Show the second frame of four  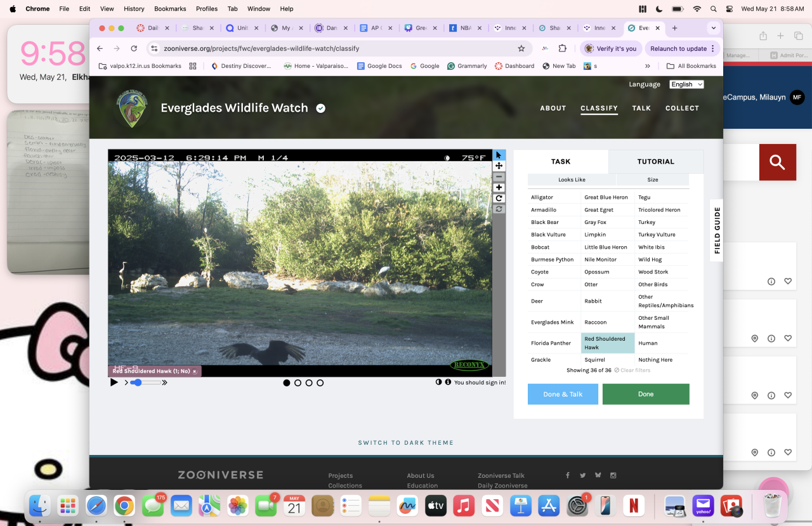click(298, 383)
